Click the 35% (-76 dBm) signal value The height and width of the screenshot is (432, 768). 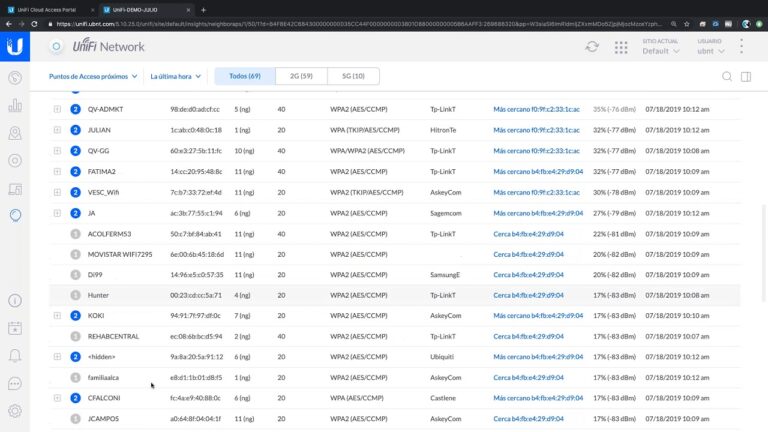click(x=614, y=109)
